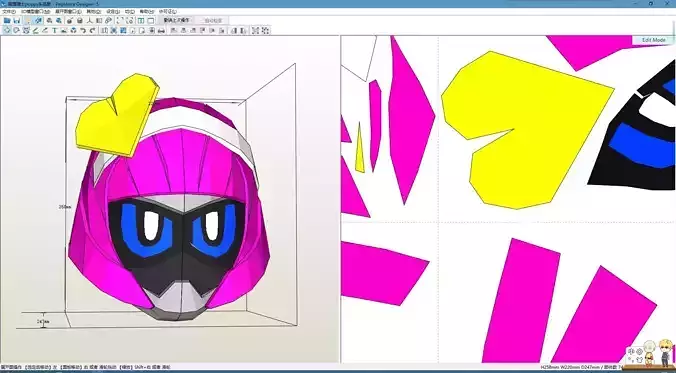Open the 其他 menu
The image size is (676, 373).
click(94, 12)
